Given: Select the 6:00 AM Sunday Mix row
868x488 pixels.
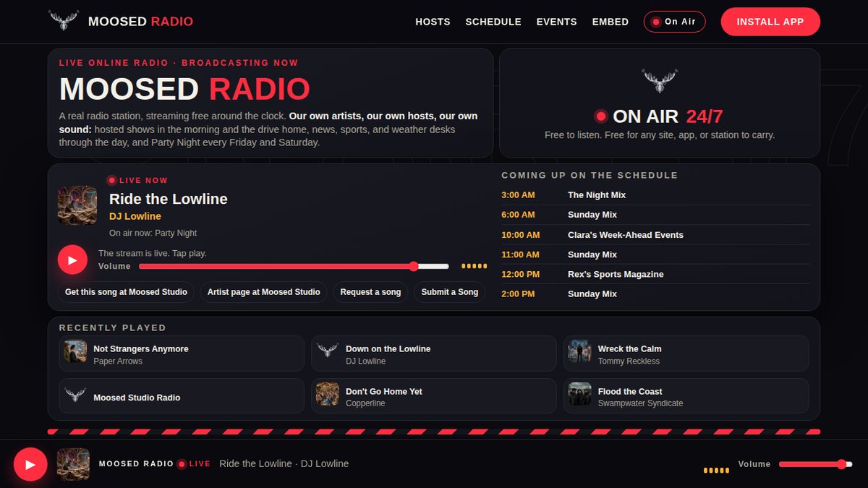Looking at the screenshot, I should pos(655,215).
